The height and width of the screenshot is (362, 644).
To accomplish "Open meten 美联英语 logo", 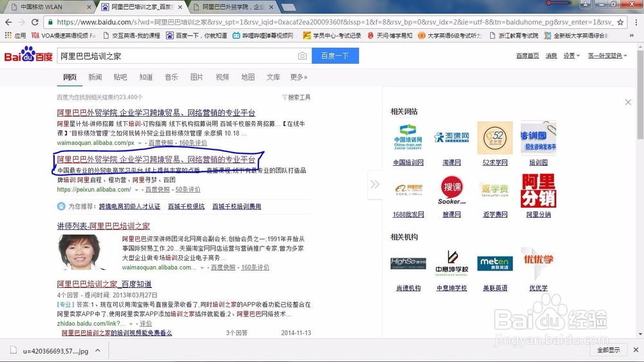I will click(x=495, y=263).
